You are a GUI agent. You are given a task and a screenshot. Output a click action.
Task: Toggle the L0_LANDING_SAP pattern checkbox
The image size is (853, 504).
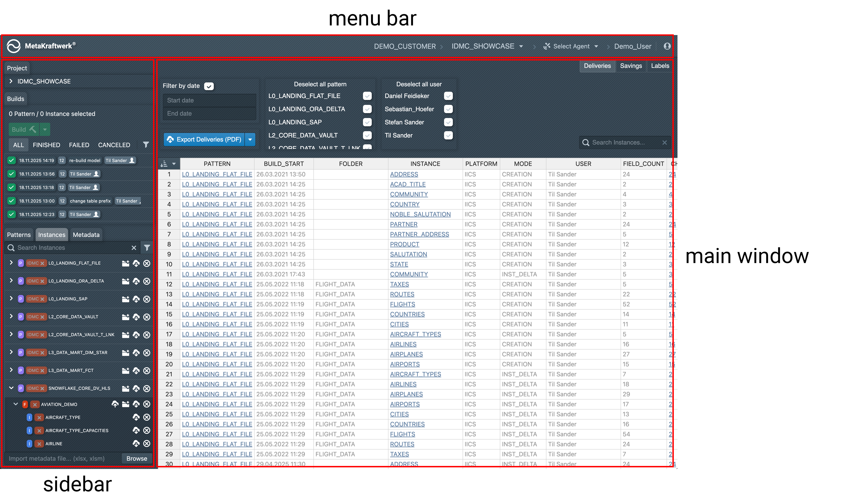coord(367,122)
